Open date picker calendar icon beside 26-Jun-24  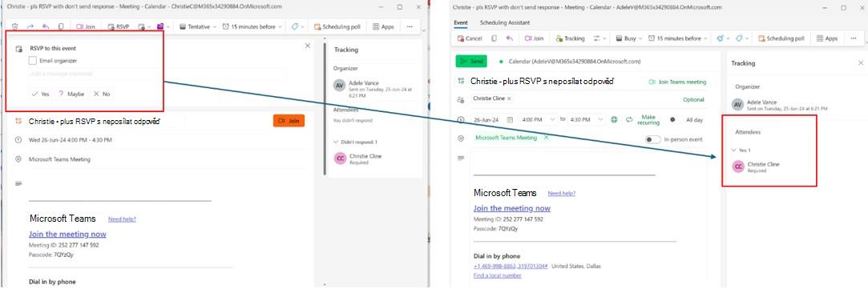point(510,119)
